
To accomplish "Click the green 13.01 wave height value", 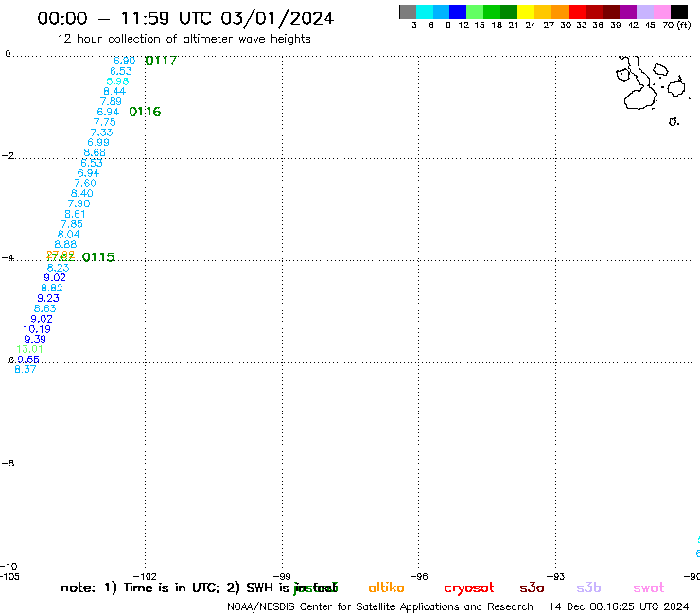I will (29, 349).
